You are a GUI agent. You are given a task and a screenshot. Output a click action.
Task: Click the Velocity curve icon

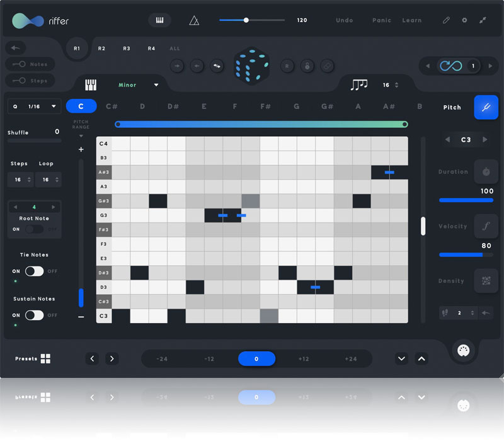pyautogui.click(x=486, y=226)
